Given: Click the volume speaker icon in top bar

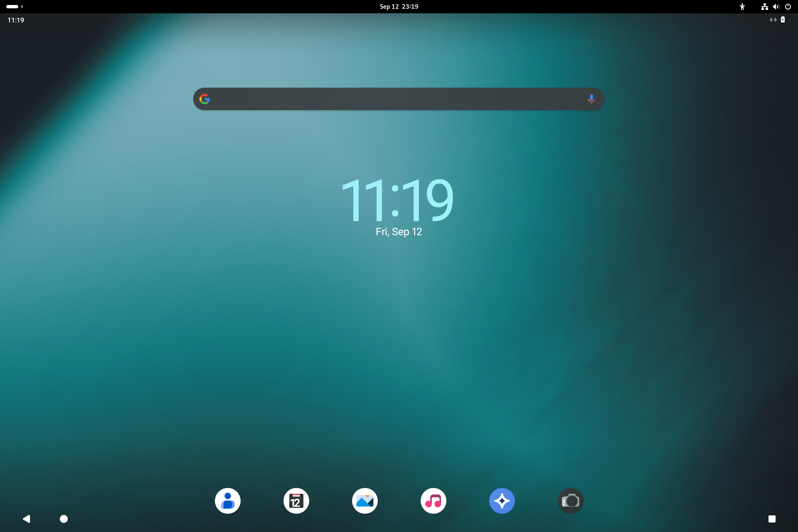Looking at the screenshot, I should click(x=776, y=7).
